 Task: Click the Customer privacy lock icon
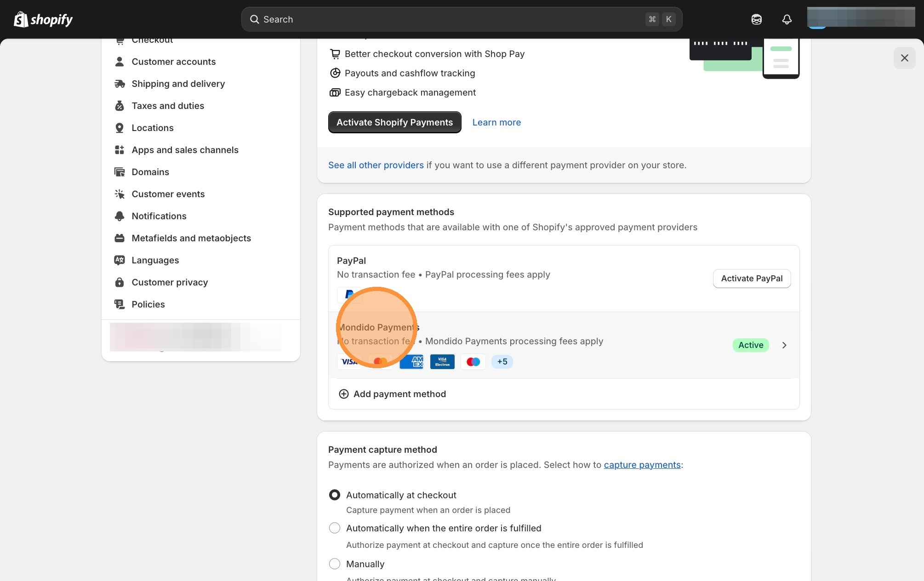pyautogui.click(x=120, y=282)
